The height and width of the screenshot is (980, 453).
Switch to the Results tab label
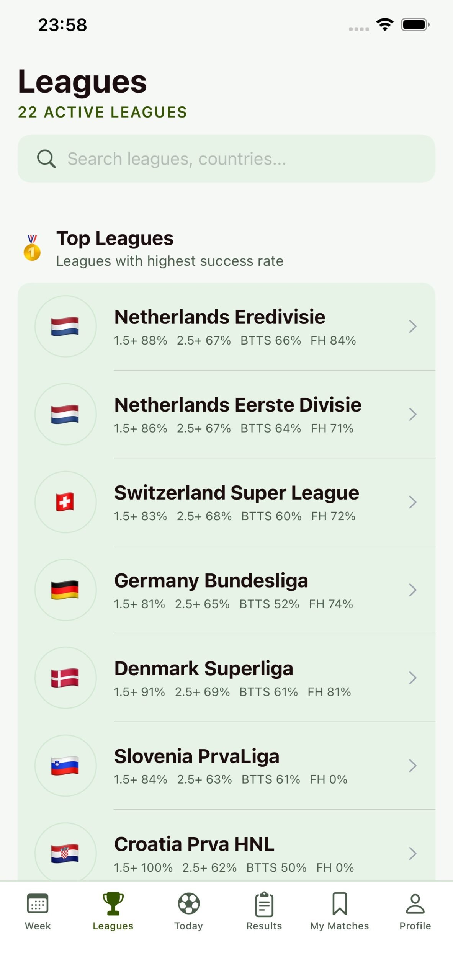click(264, 926)
